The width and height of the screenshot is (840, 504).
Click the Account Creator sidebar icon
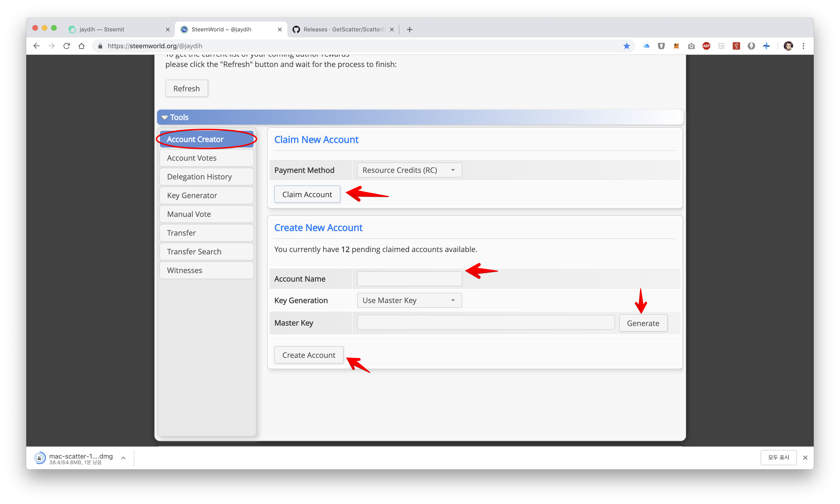[x=207, y=139]
